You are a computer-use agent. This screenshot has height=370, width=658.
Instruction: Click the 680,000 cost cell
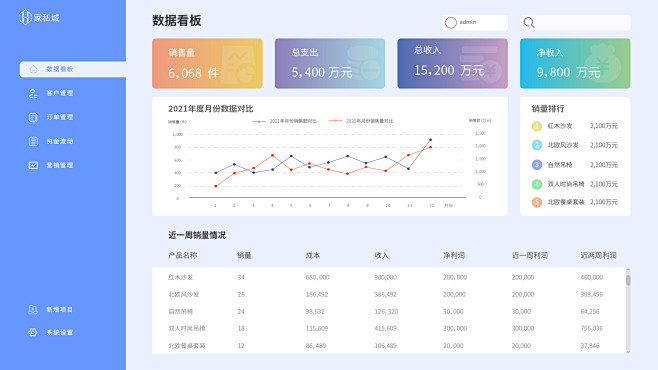317,277
